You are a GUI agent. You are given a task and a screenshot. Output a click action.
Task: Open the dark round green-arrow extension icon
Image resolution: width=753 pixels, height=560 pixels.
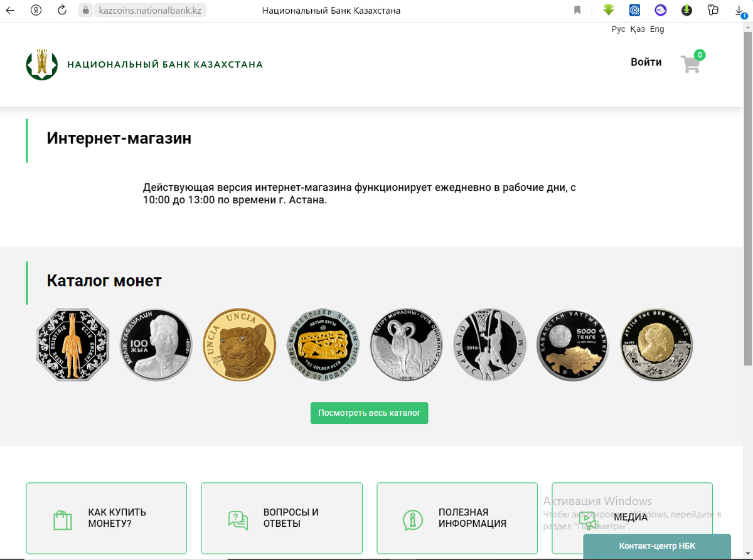click(686, 10)
